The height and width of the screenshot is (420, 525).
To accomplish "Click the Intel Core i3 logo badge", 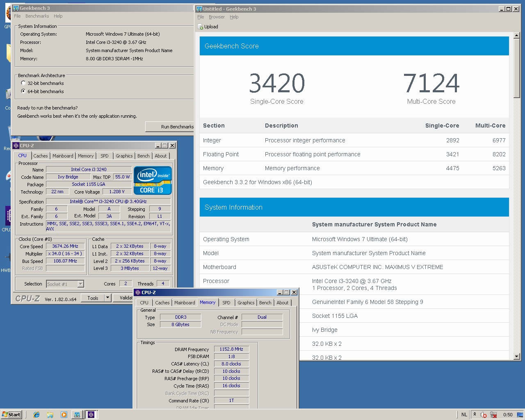I will [153, 180].
